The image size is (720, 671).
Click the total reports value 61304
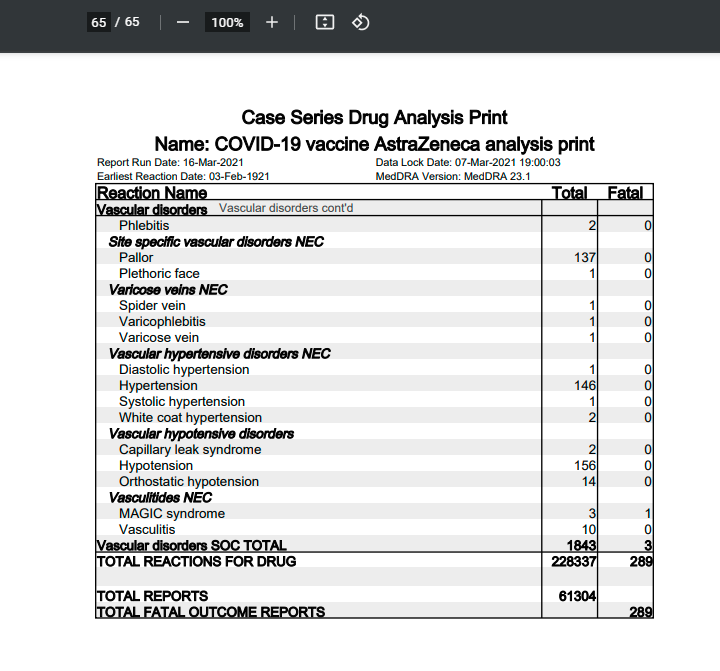click(x=577, y=596)
